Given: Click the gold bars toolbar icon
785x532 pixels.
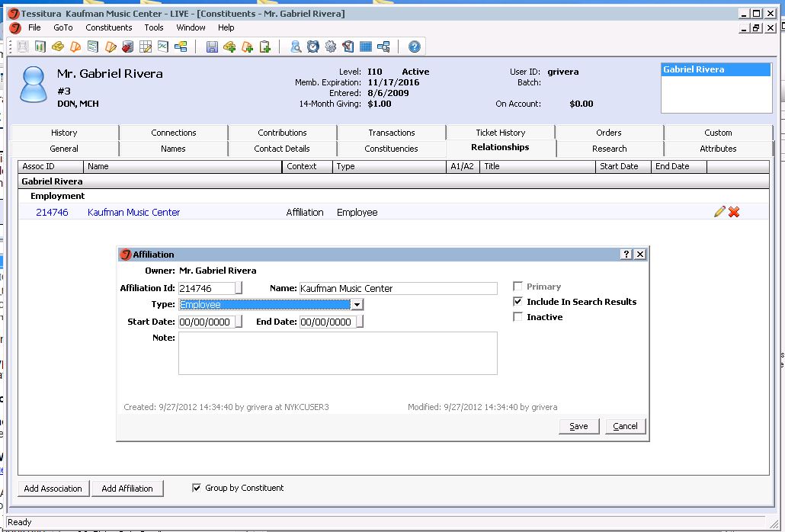Looking at the screenshot, I should 58,47.
